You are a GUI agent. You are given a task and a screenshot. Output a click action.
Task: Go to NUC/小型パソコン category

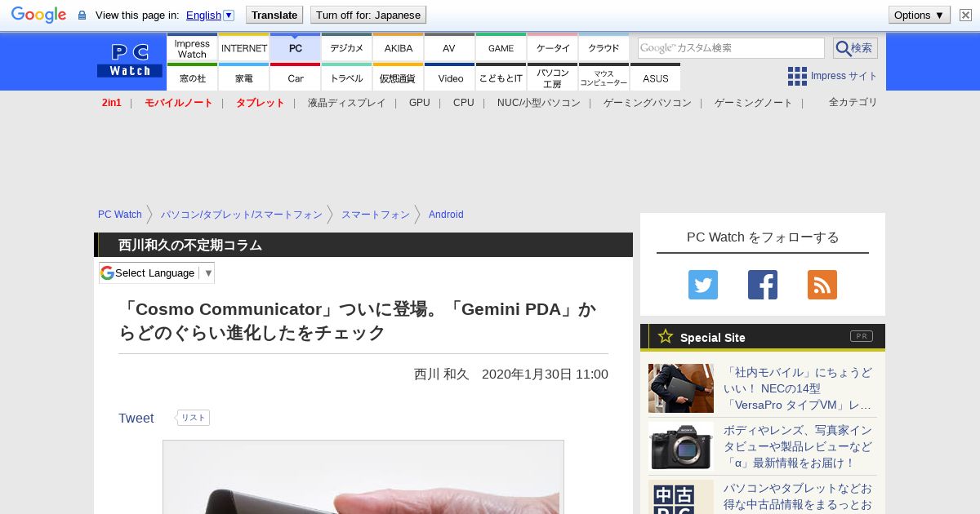click(539, 103)
